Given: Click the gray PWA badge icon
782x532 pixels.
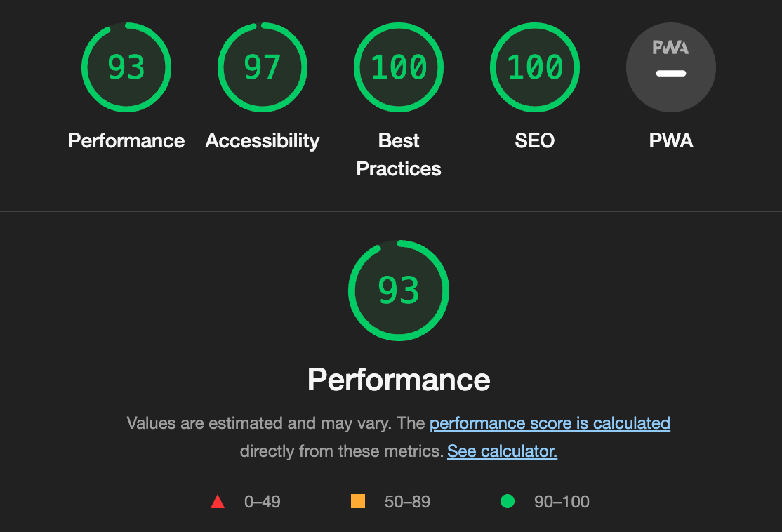Looking at the screenshot, I should (671, 67).
